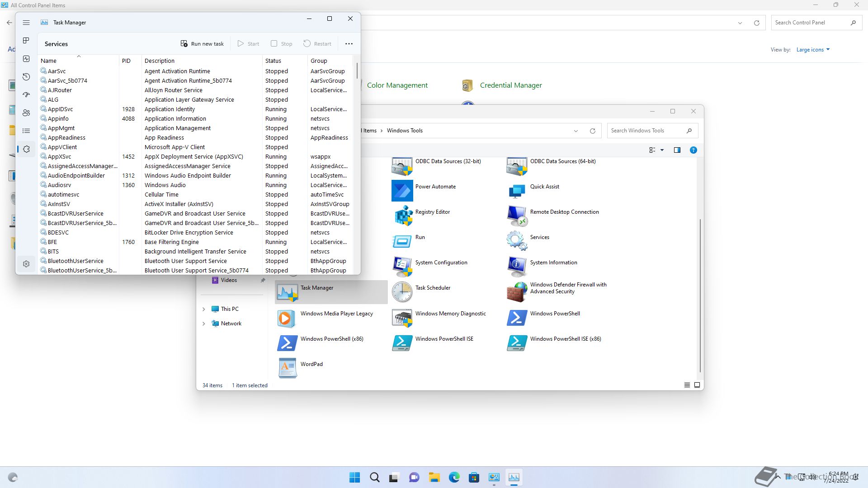868x488 pixels.
Task: Click the Restart service button
Action: click(x=317, y=44)
